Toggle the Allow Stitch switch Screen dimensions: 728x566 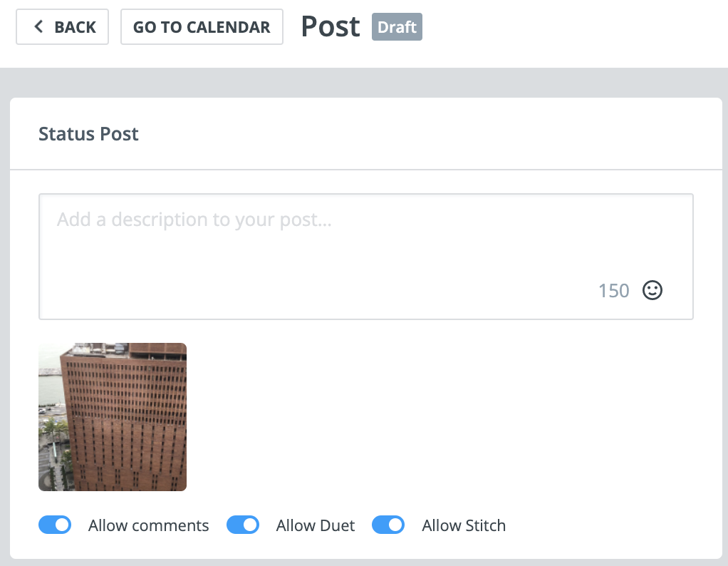pos(388,525)
